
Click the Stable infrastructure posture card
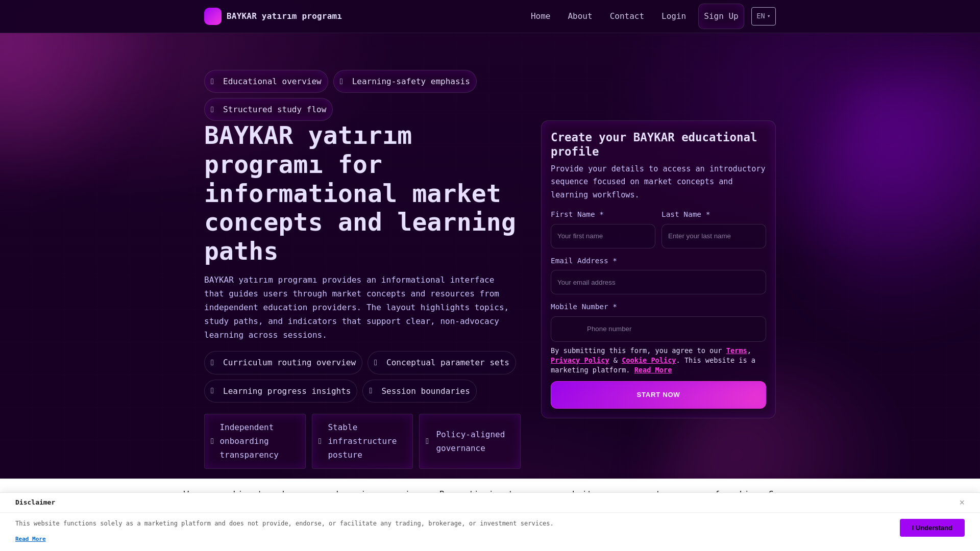pyautogui.click(x=362, y=441)
